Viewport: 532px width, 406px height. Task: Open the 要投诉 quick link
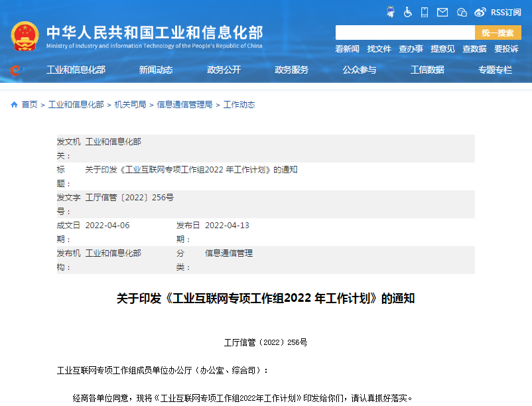507,49
